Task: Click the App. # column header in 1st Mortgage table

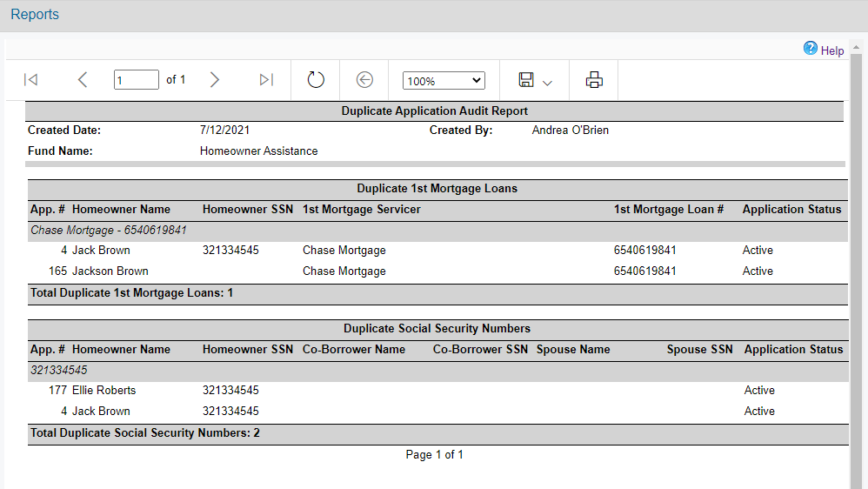Action: tap(48, 210)
